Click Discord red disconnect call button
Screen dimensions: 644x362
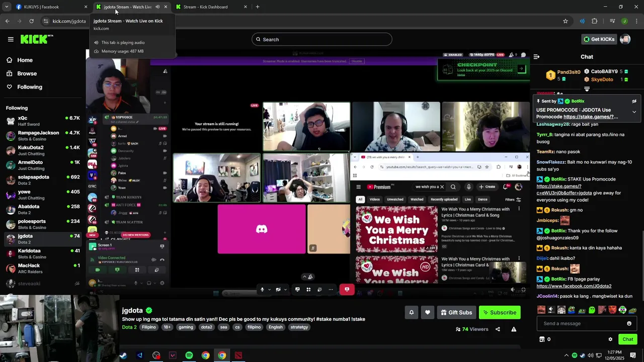pyautogui.click(x=347, y=290)
